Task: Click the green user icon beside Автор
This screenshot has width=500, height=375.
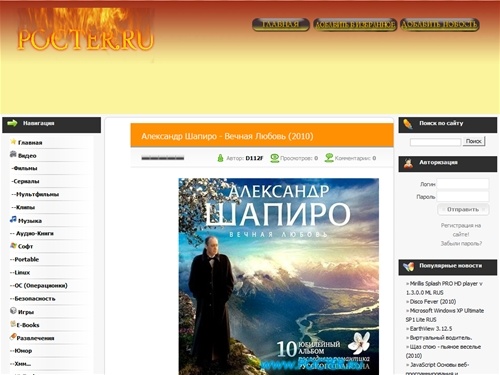Action: pyautogui.click(x=220, y=158)
